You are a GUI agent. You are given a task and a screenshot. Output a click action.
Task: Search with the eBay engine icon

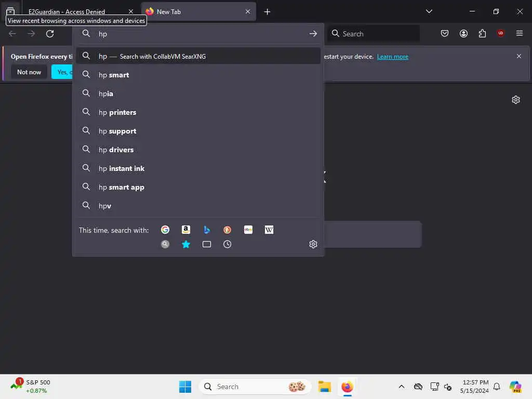(x=248, y=230)
